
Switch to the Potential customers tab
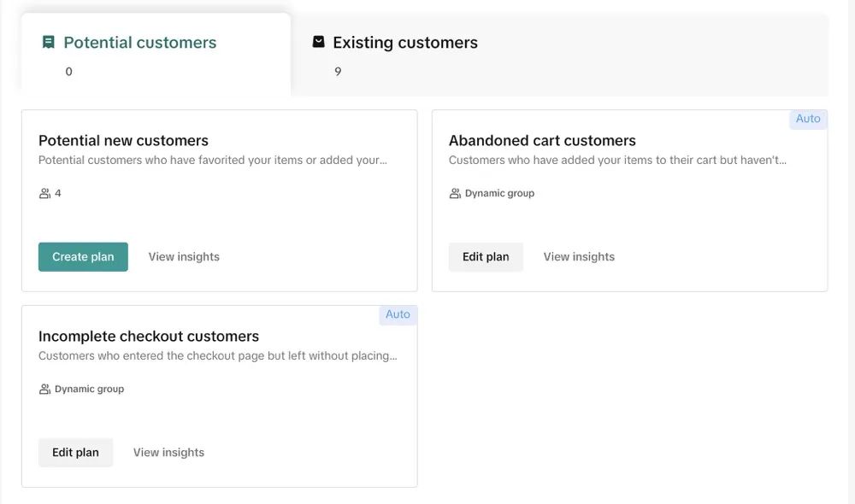(156, 54)
